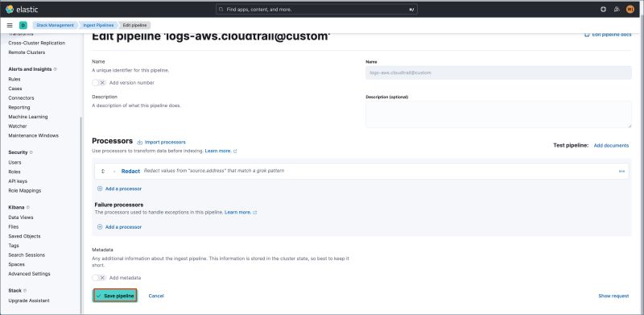
Task: Click Add documents link
Action: tap(611, 146)
